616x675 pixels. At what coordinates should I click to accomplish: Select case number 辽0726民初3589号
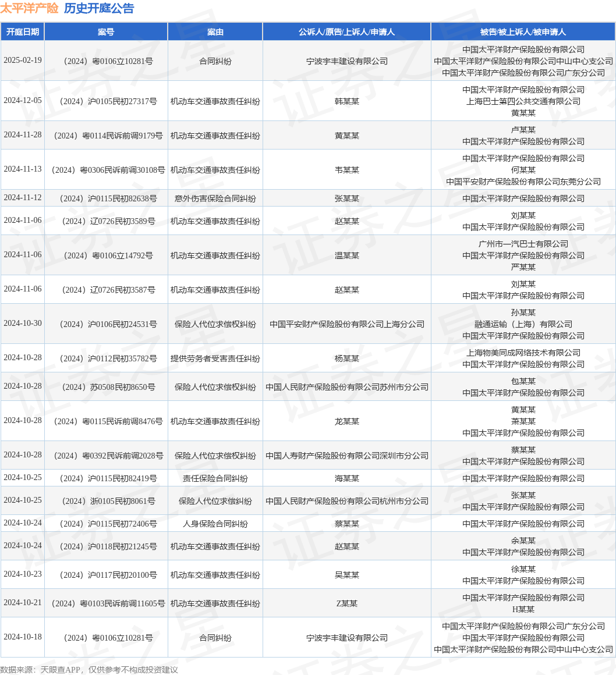pos(122,221)
